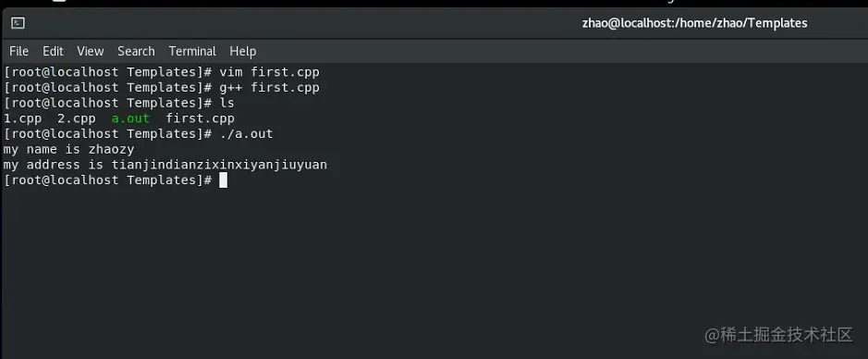
Task: Click the my address output line
Action: (165, 165)
